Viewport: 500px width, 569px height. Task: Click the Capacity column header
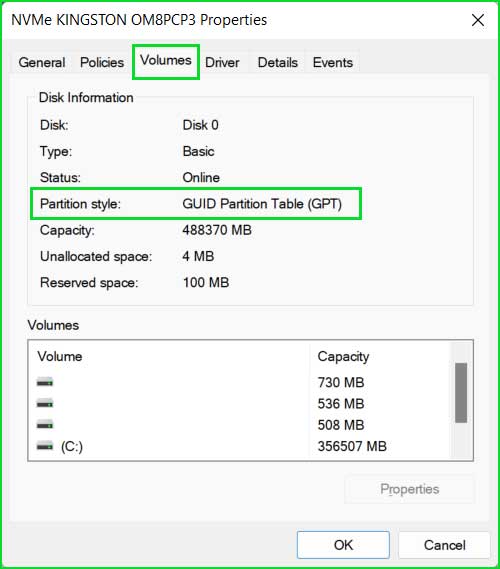coord(343,356)
